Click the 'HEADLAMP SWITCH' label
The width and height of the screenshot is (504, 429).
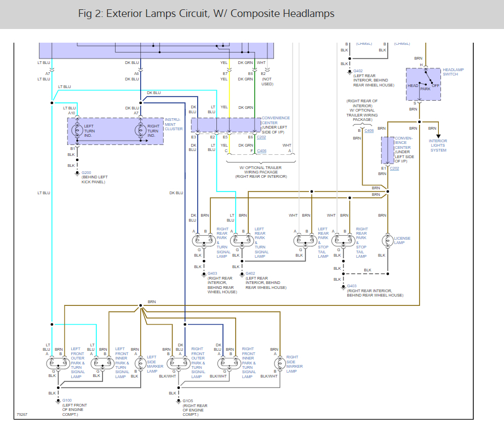coord(453,72)
